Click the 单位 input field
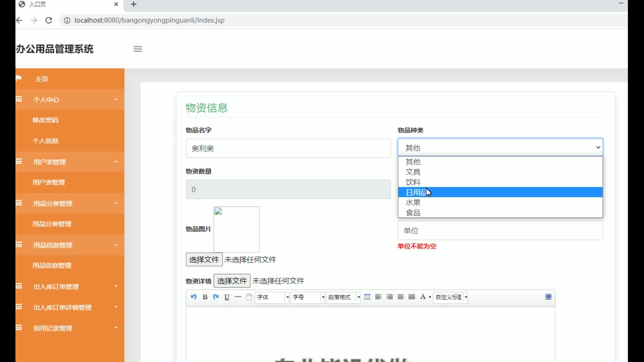Image resolution: width=644 pixels, height=362 pixels. coord(500,231)
